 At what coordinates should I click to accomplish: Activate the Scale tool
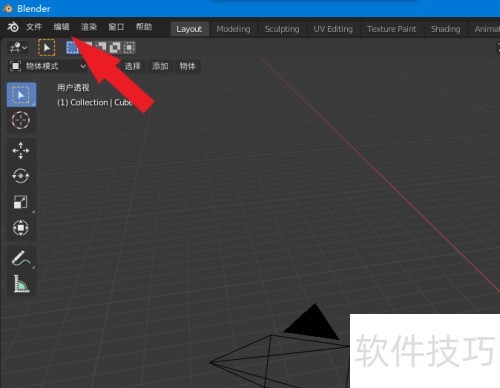(x=21, y=202)
